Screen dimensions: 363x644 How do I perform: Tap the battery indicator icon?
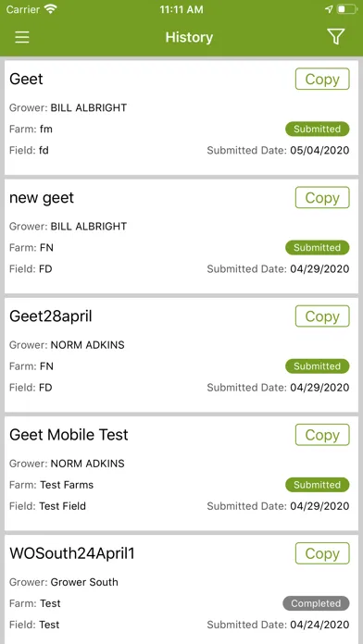pos(347,9)
